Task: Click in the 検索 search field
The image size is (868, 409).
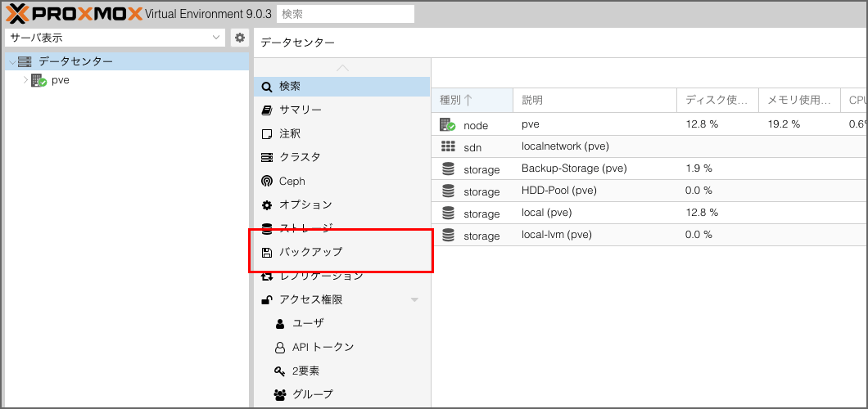Action: coord(345,14)
